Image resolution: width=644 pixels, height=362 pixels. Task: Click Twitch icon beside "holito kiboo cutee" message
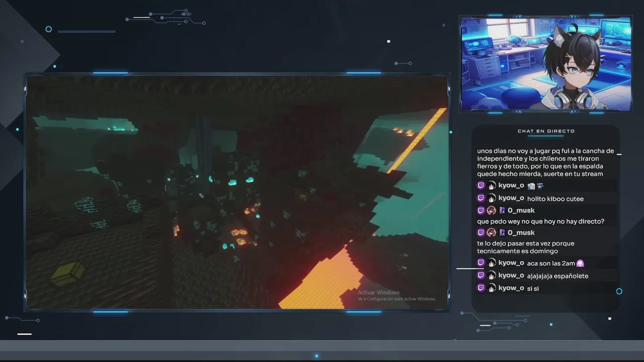coord(481,198)
